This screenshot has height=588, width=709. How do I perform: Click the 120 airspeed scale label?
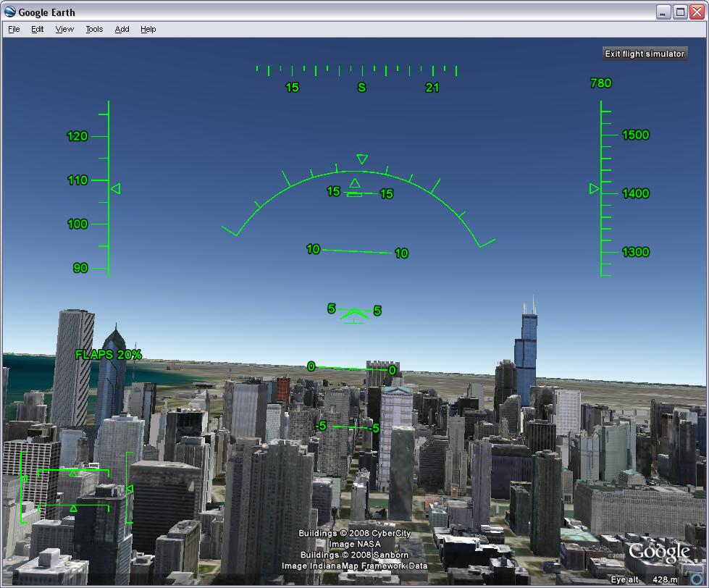tap(77, 136)
